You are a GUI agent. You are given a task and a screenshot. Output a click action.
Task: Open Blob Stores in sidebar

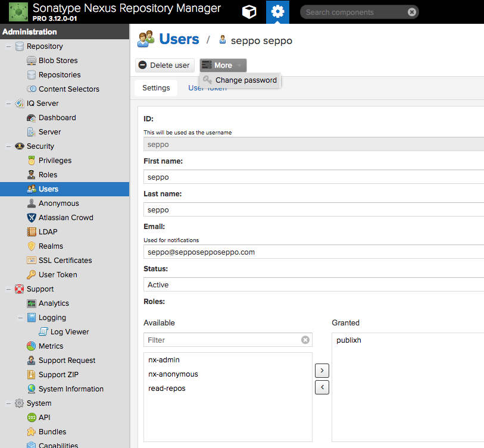coord(58,61)
